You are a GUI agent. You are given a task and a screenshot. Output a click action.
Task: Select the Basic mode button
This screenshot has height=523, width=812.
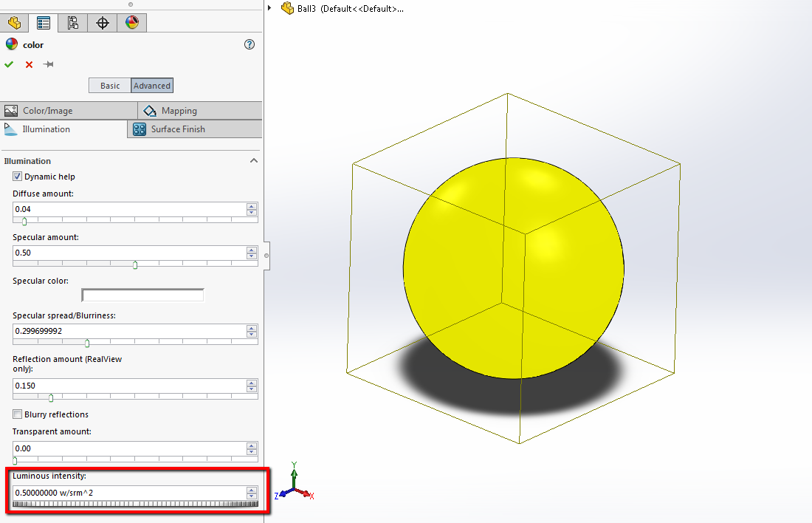pos(110,86)
